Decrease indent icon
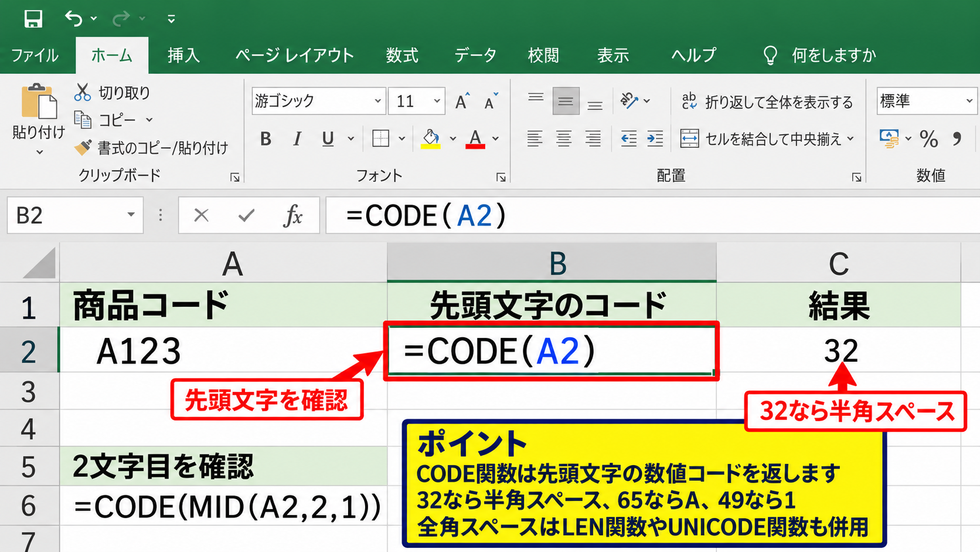This screenshot has width=980, height=552. pyautogui.click(x=629, y=139)
